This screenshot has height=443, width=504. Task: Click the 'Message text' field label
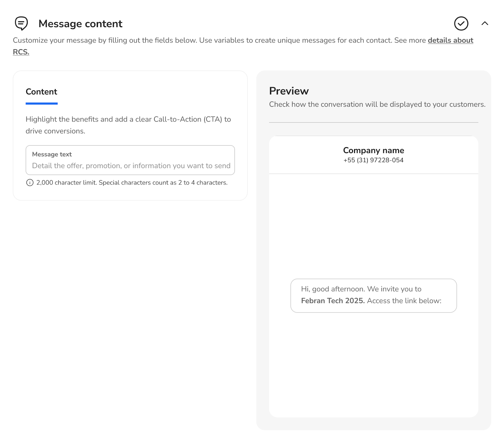[52, 154]
